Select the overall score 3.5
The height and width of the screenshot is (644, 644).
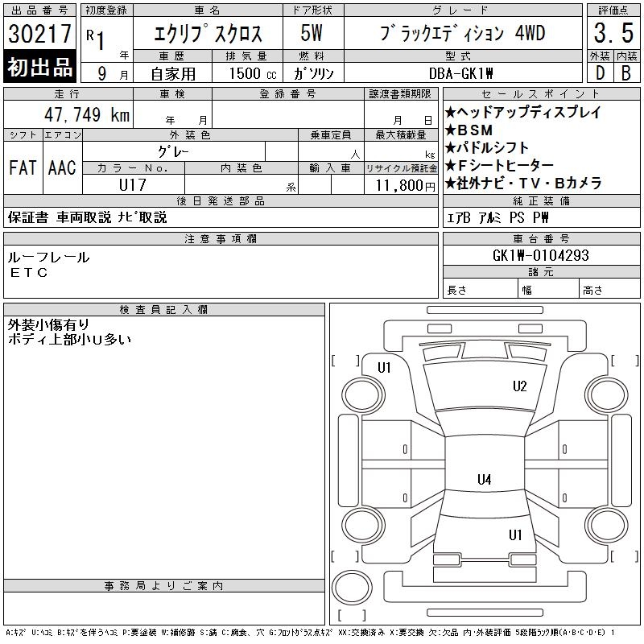click(613, 33)
